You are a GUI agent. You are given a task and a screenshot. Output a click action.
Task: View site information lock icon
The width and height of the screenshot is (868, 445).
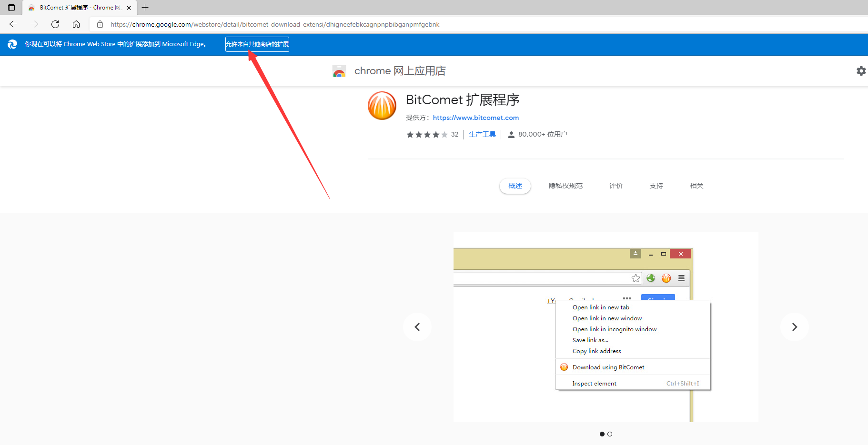coord(100,24)
